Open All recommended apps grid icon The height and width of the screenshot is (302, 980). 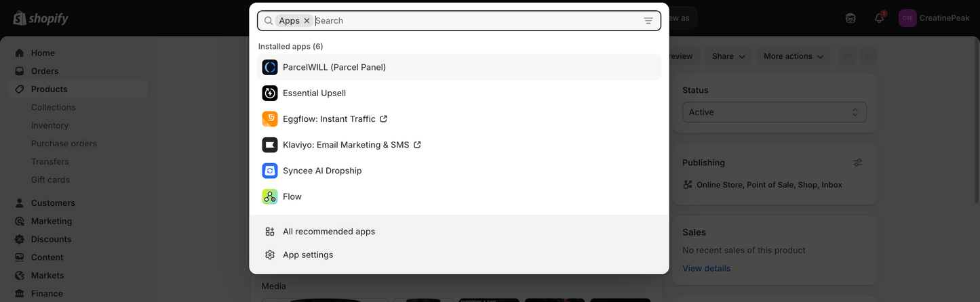tap(270, 232)
